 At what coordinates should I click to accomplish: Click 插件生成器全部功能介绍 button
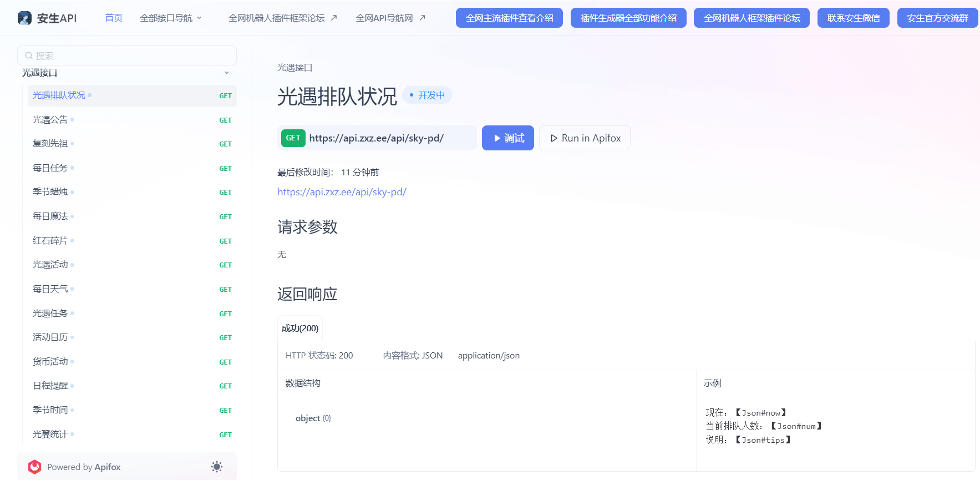628,18
